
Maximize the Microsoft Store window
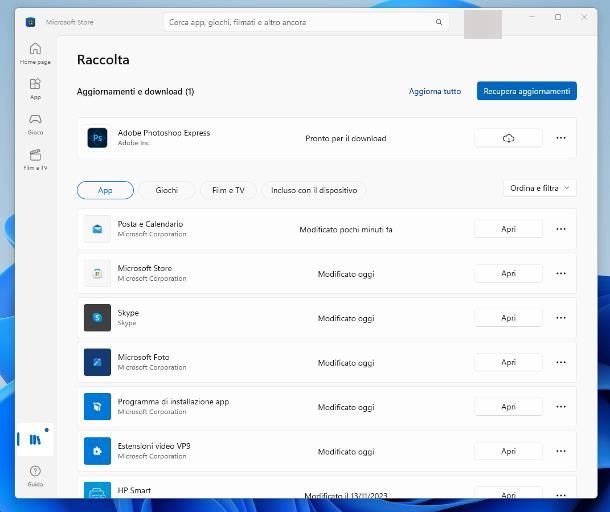pyautogui.click(x=558, y=17)
